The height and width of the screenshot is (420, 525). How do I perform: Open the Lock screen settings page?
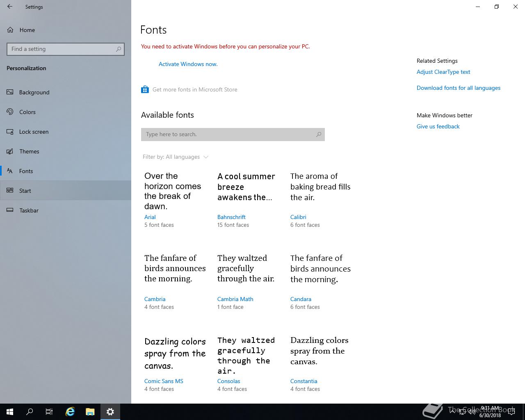coord(66,132)
